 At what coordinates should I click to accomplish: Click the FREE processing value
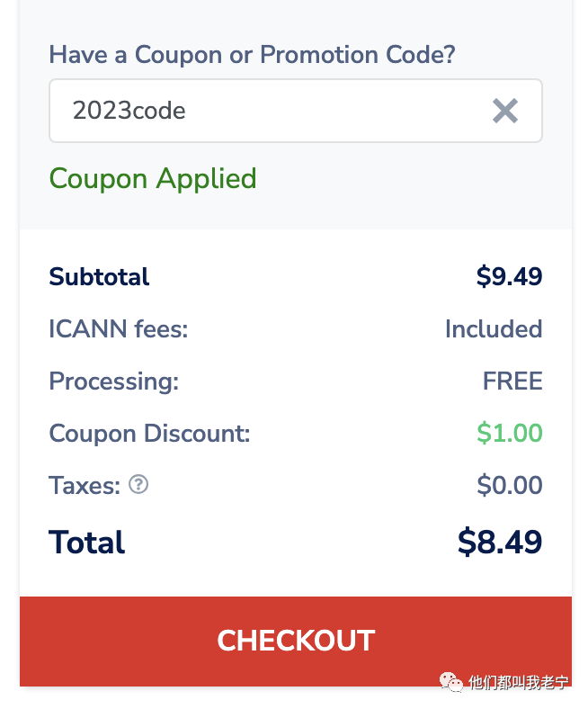point(512,381)
